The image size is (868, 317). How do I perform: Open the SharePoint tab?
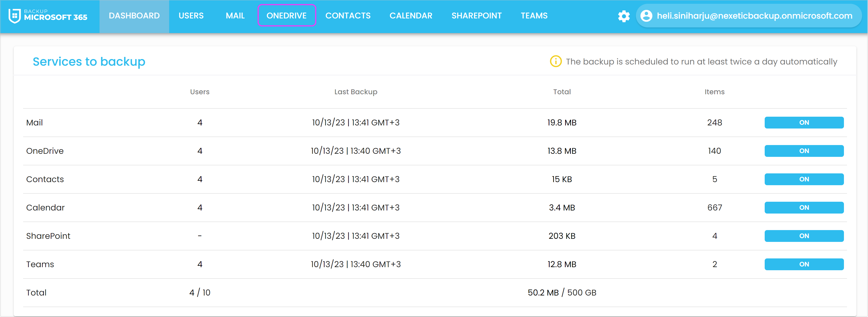tap(476, 16)
